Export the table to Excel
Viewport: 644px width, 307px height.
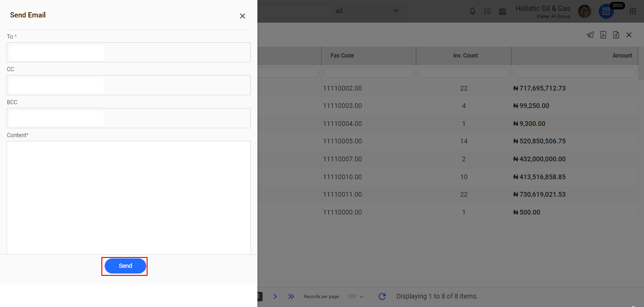616,35
